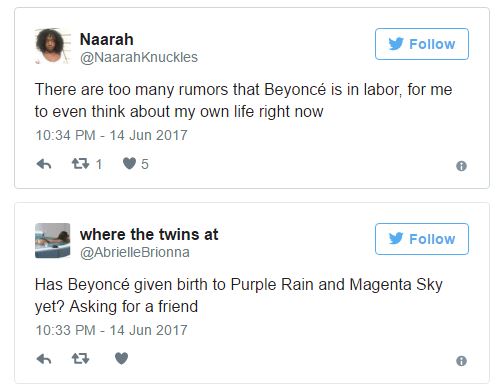The image size is (500, 391).
Task: Open info icon on Naarah's tweet
Action: (x=461, y=166)
